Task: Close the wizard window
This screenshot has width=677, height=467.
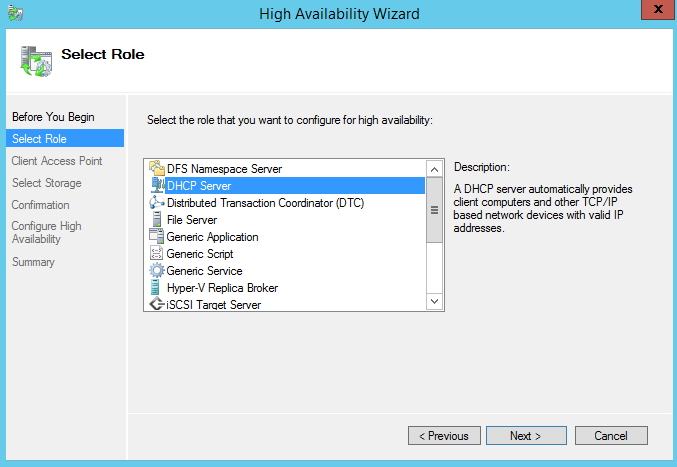Action: 658,9
